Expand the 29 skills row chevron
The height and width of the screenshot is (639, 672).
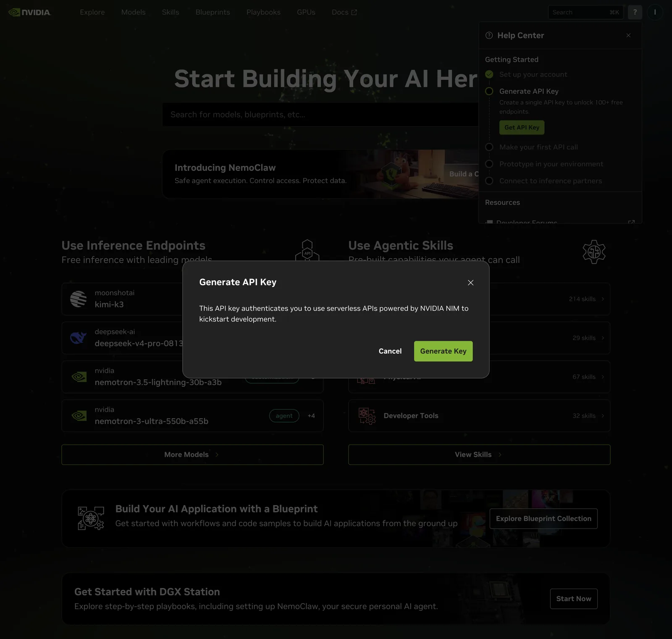click(603, 338)
